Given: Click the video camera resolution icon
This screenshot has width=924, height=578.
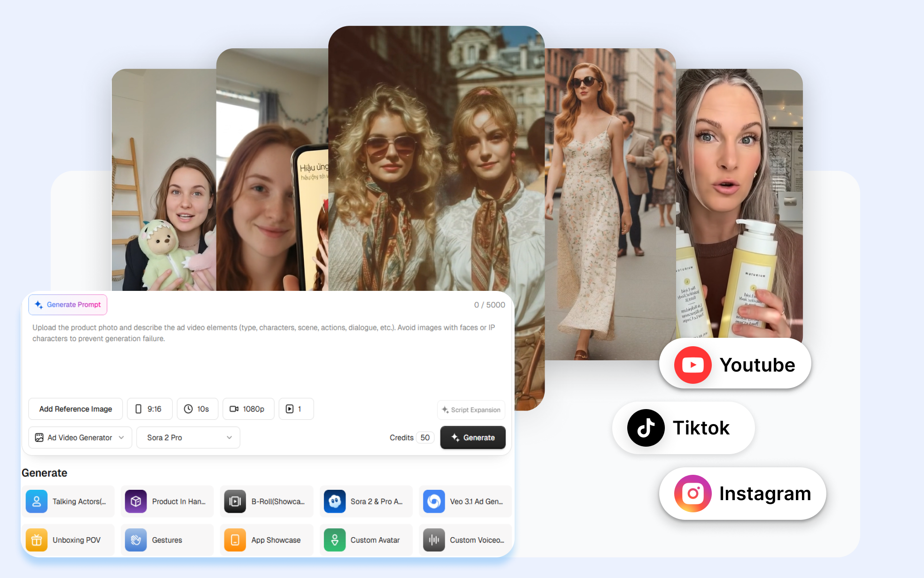Looking at the screenshot, I should click(234, 409).
